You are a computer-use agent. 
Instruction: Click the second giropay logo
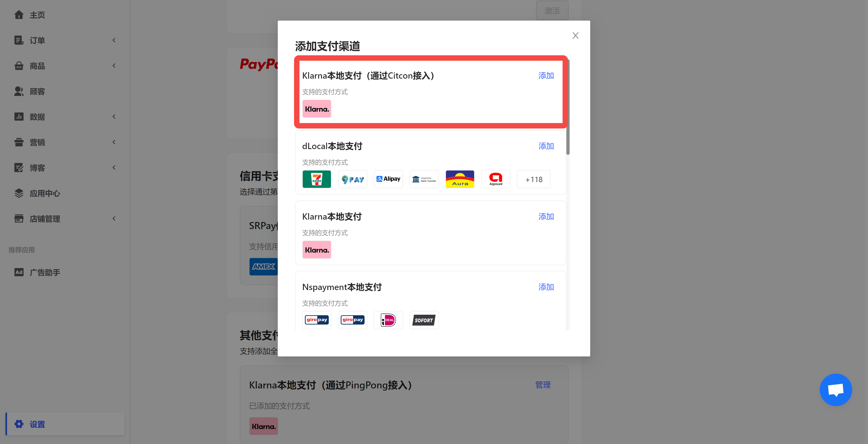352,320
